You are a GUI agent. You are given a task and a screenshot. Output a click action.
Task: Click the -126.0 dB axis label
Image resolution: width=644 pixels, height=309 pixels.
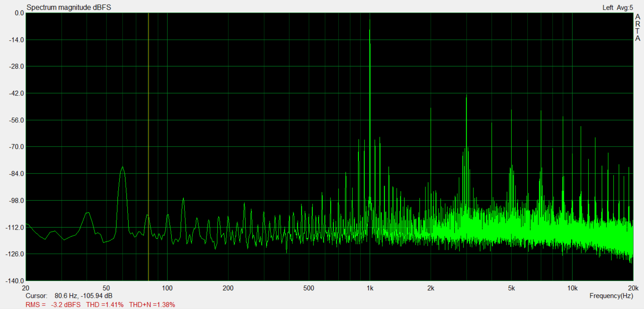[x=15, y=254]
